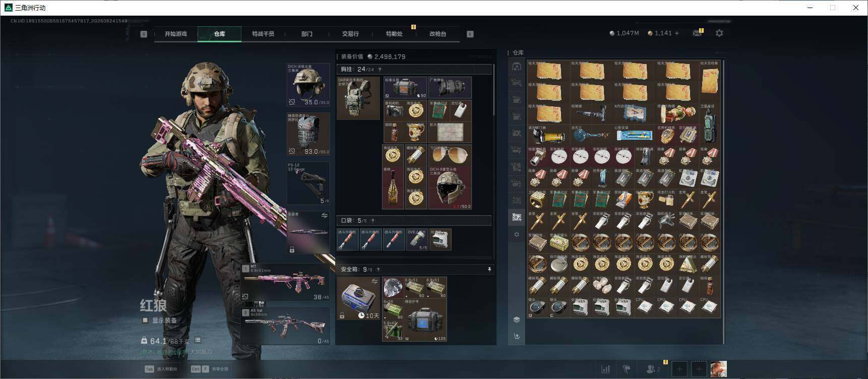Select the satellite phone in warehouse
868x379 pixels.
pos(709,123)
